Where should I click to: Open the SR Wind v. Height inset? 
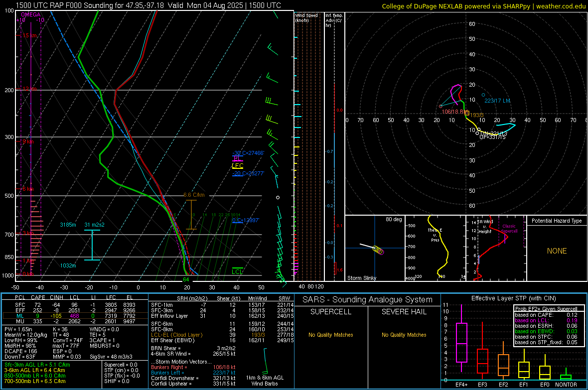point(496,248)
